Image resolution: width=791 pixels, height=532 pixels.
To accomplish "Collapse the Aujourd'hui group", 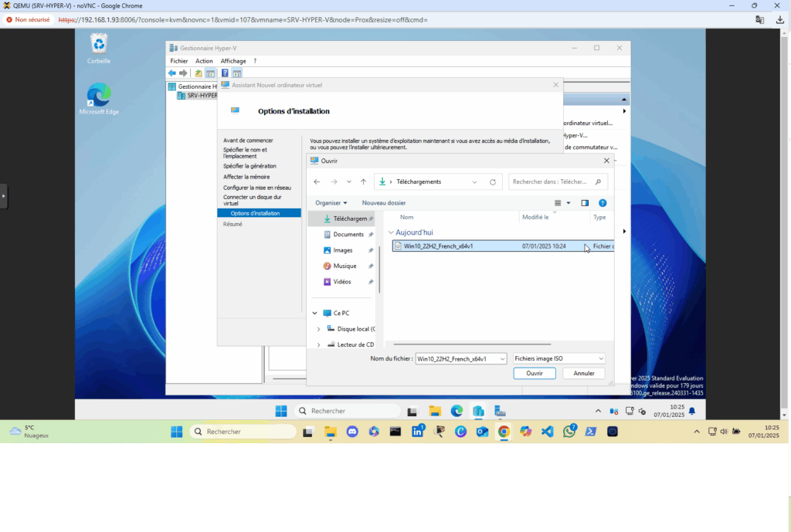I will (x=391, y=232).
